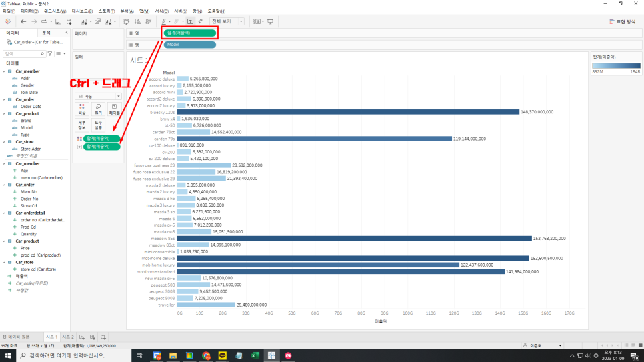This screenshot has width=644, height=362.
Task: Collapse the data pane with the chevron
Action: [x=67, y=33]
